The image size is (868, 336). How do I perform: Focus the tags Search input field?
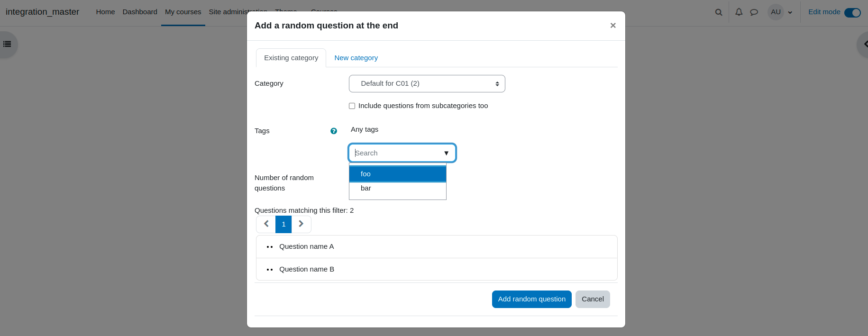click(397, 153)
